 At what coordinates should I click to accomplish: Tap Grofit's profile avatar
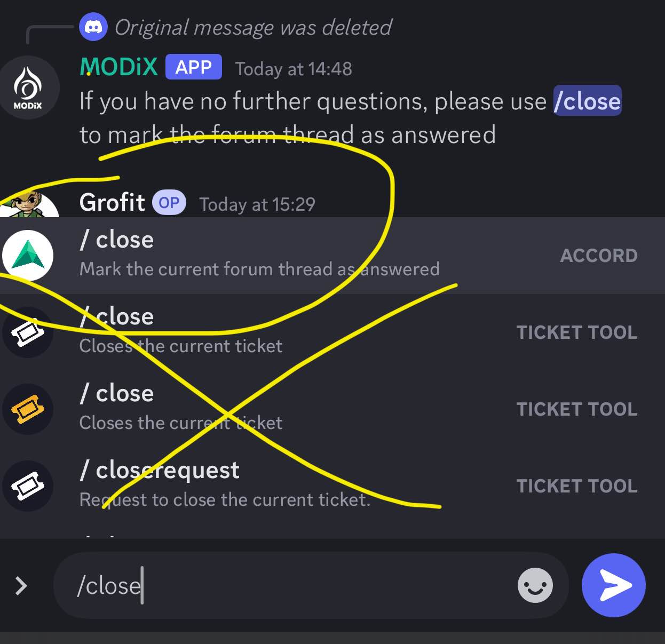(29, 205)
